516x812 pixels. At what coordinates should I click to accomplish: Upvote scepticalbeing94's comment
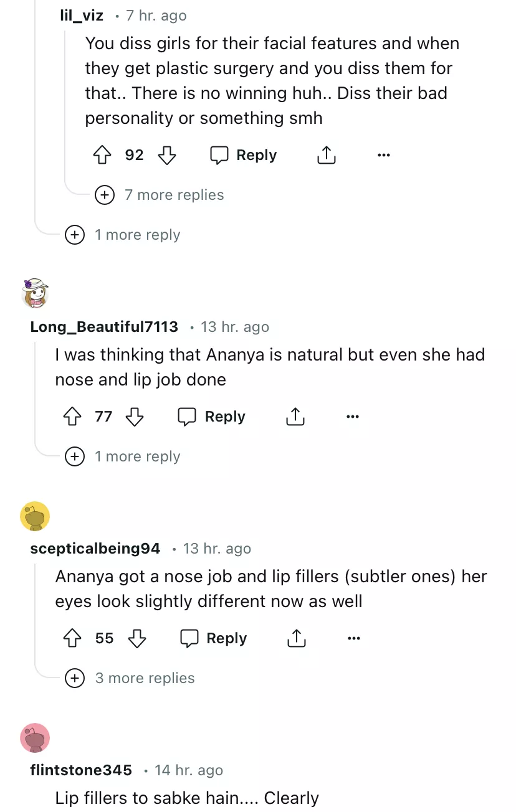(73, 638)
